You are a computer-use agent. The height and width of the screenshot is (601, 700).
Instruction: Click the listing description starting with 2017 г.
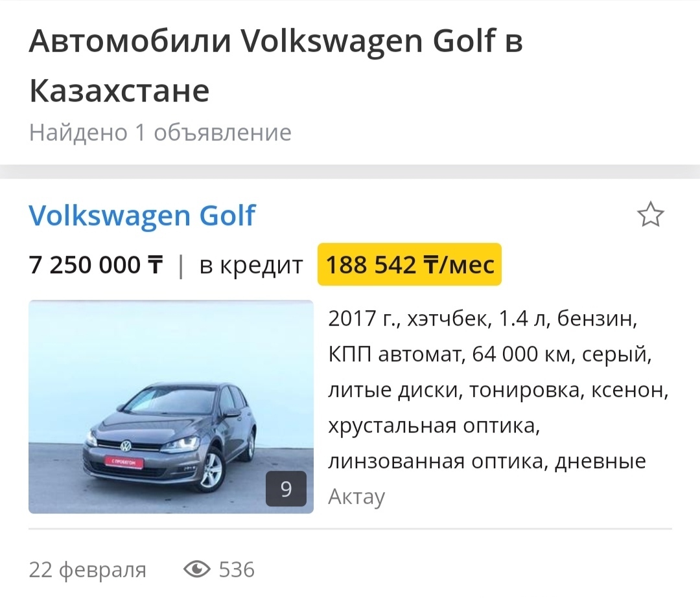[498, 389]
